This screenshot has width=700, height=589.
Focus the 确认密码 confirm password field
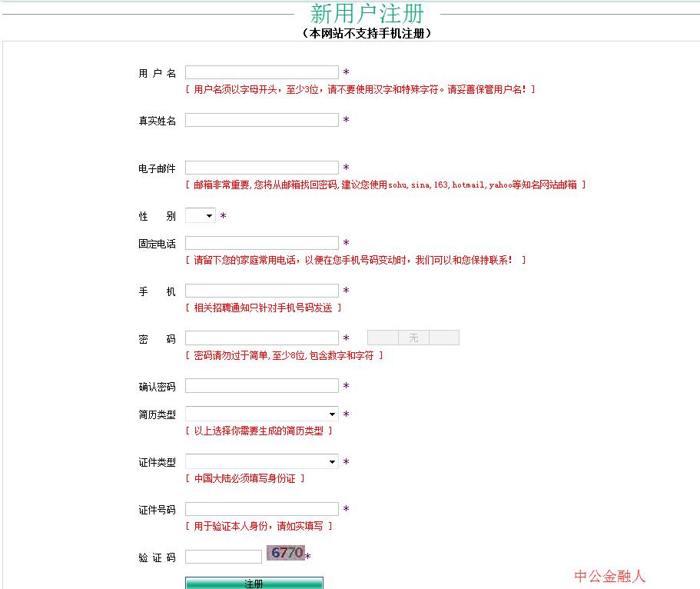pyautogui.click(x=261, y=386)
